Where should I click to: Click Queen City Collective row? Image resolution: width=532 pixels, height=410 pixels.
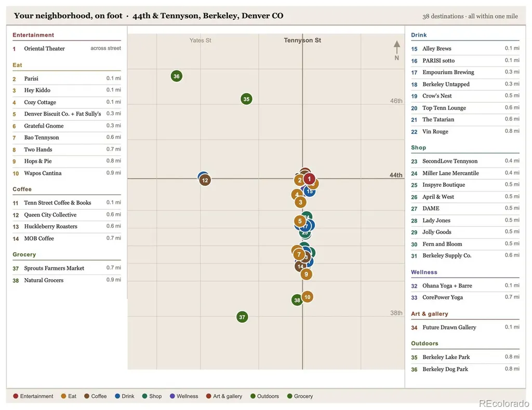67,215
